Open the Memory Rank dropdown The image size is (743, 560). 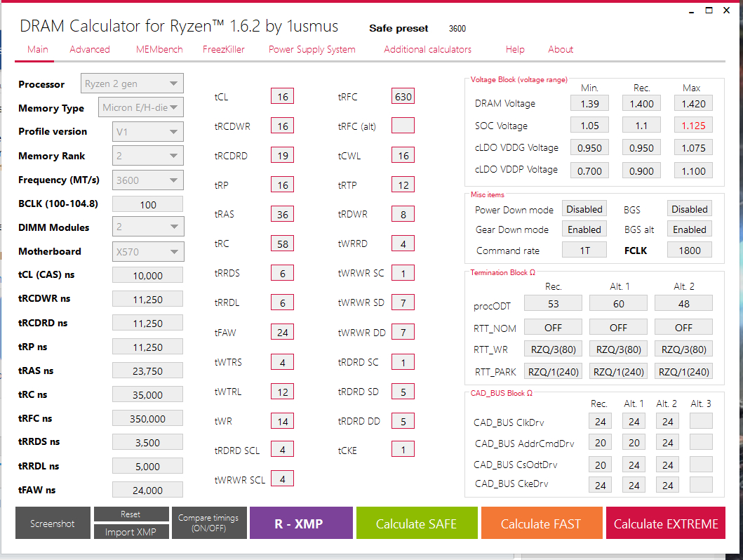pyautogui.click(x=148, y=155)
